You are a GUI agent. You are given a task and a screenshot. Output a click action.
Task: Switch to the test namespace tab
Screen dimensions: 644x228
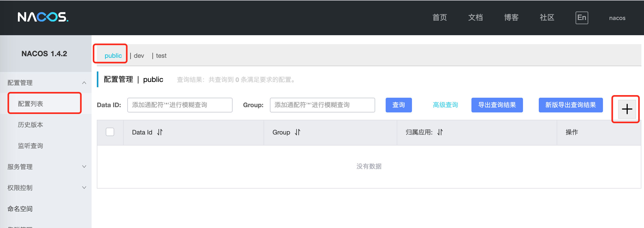tap(161, 56)
